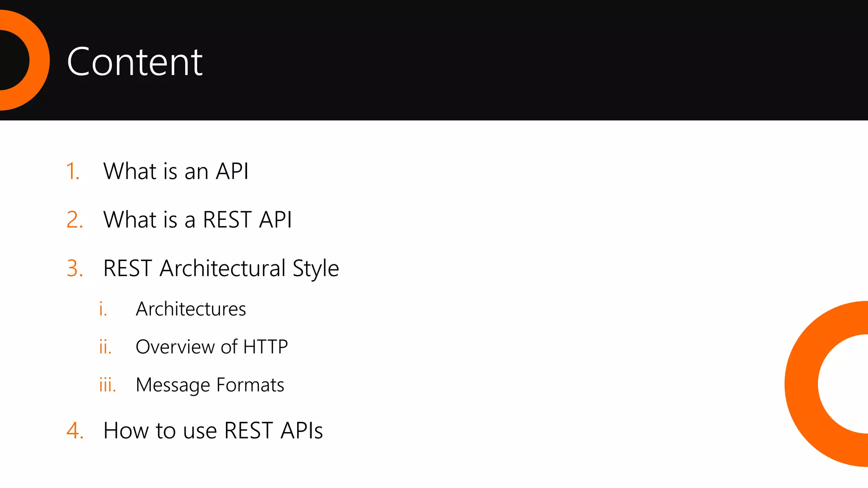Viewport: 868px width, 488px height.
Task: Select the "What is an API" item
Action: (175, 171)
